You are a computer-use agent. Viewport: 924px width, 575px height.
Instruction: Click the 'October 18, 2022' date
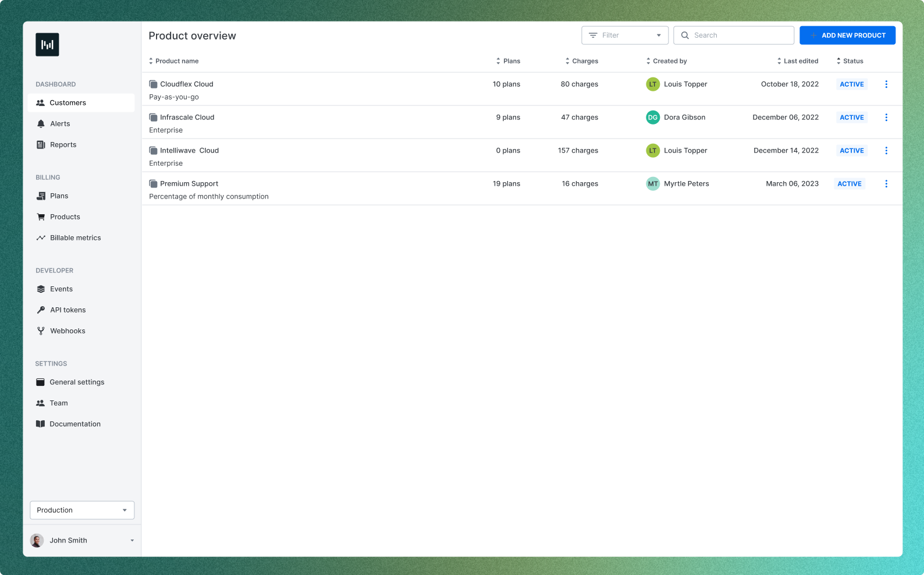click(790, 84)
